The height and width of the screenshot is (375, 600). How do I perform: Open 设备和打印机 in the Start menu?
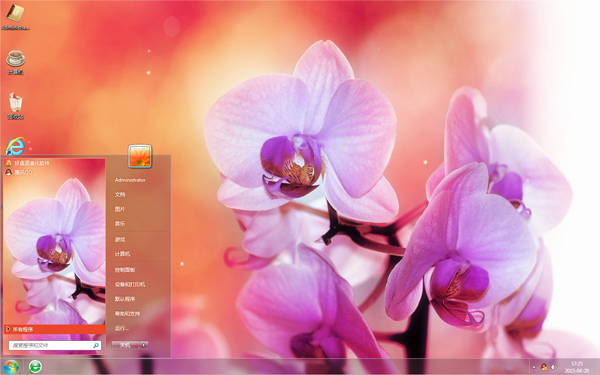[x=130, y=284]
